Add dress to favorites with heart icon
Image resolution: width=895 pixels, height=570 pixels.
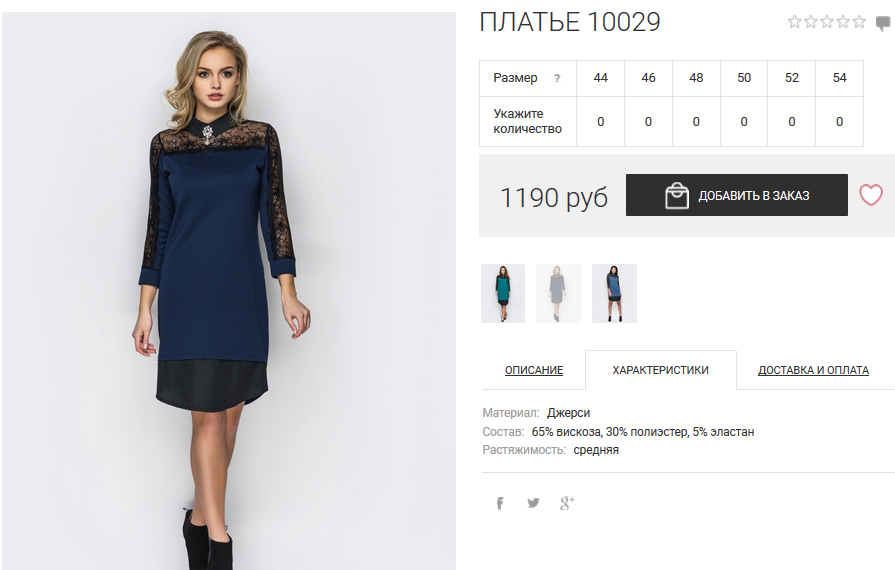pos(870,195)
